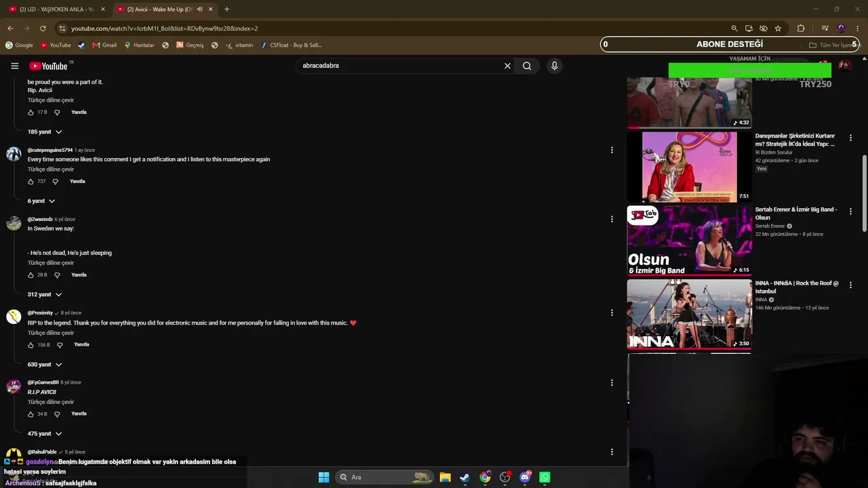Play the Sertab Erener Olsun video thumbnail
This screenshot has width=868, height=488.
[690, 241]
